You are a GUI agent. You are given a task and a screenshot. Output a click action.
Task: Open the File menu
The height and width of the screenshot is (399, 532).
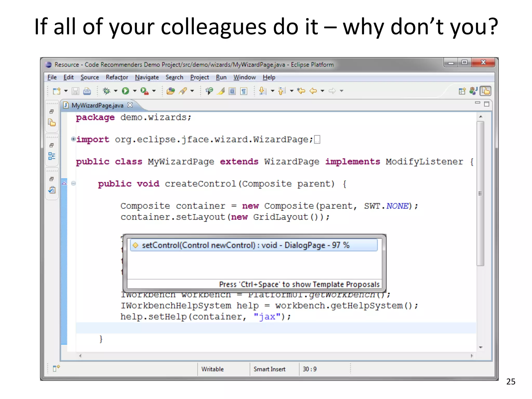pyautogui.click(x=52, y=77)
